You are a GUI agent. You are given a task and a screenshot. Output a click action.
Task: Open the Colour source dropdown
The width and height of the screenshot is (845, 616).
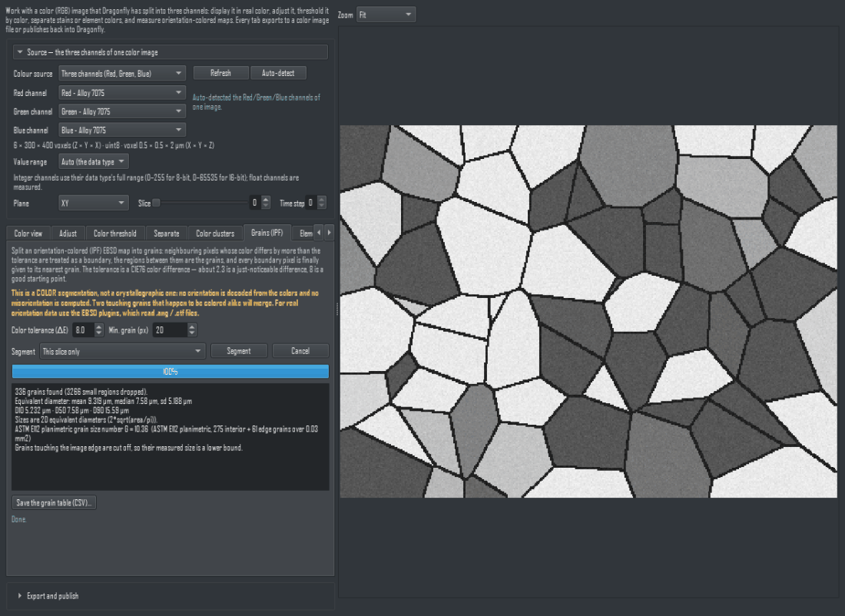point(122,73)
